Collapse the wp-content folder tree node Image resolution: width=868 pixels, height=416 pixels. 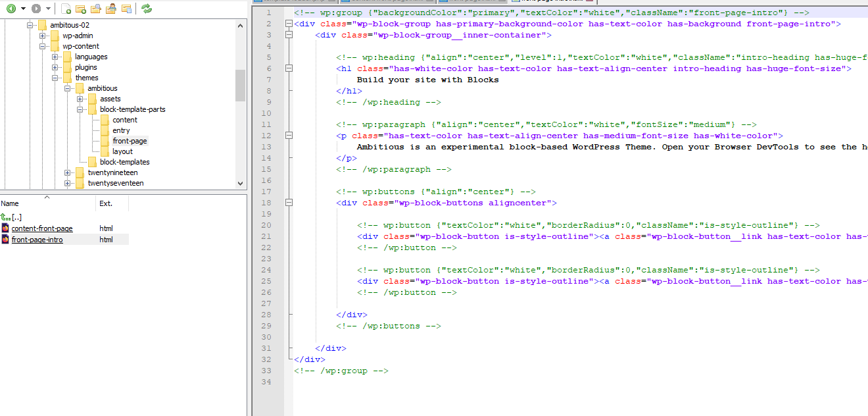click(x=43, y=46)
